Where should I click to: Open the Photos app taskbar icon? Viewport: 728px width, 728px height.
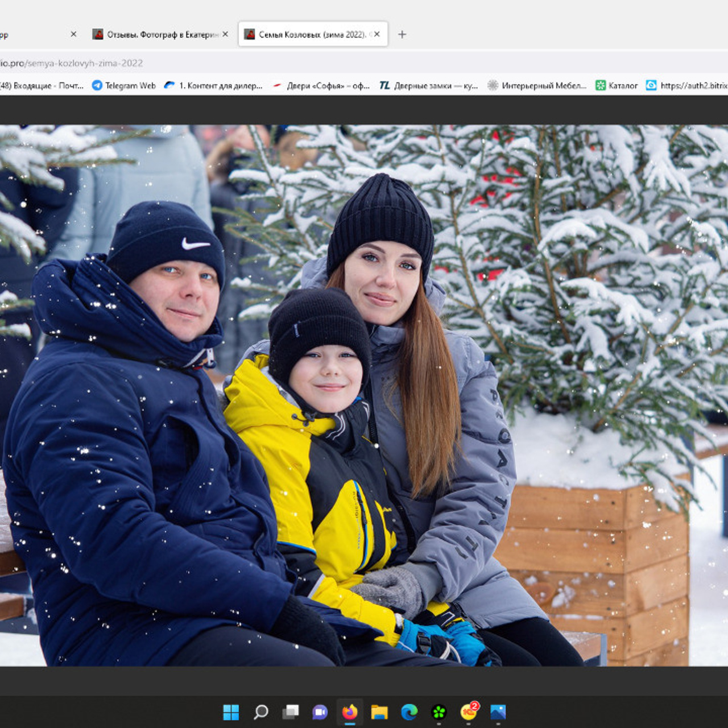498,712
